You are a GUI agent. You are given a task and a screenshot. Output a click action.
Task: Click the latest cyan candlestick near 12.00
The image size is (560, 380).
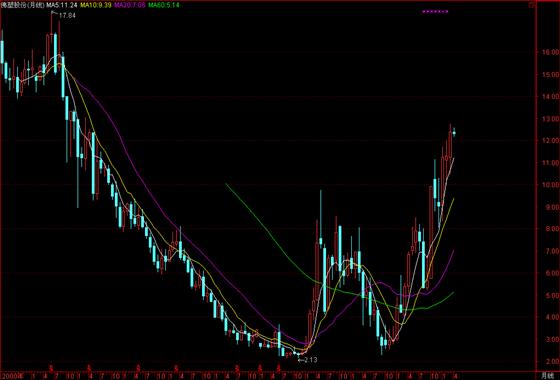[454, 133]
